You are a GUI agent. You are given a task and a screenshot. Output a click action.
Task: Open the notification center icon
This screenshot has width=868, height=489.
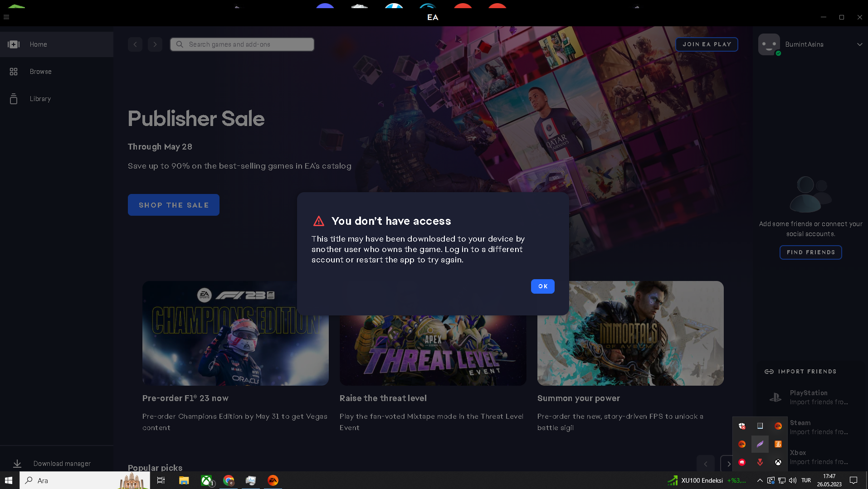[853, 480]
